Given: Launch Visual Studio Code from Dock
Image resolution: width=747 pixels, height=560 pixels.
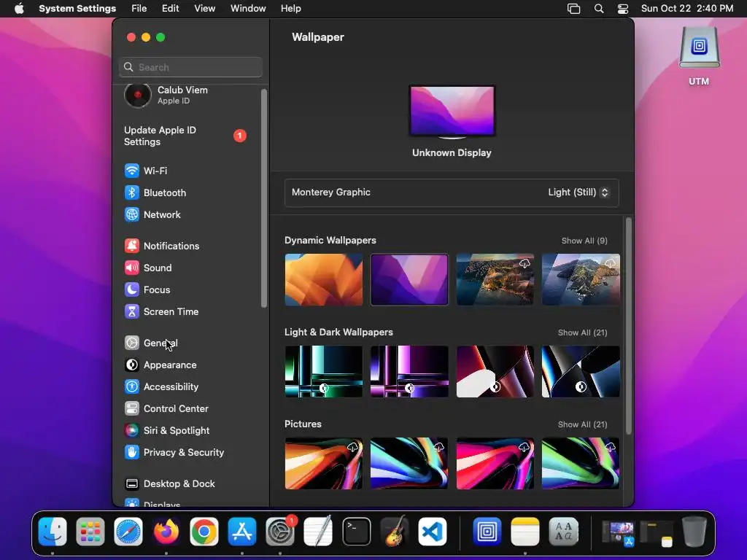Looking at the screenshot, I should (433, 532).
